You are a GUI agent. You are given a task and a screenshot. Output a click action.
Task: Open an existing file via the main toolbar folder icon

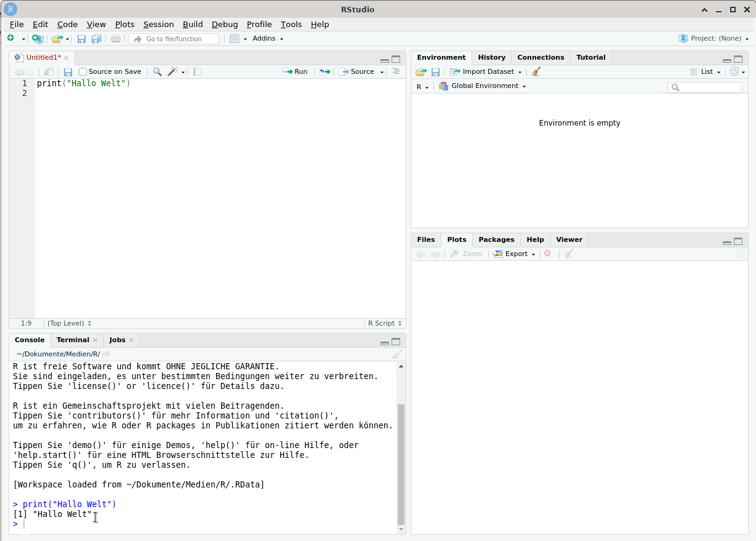pos(57,39)
